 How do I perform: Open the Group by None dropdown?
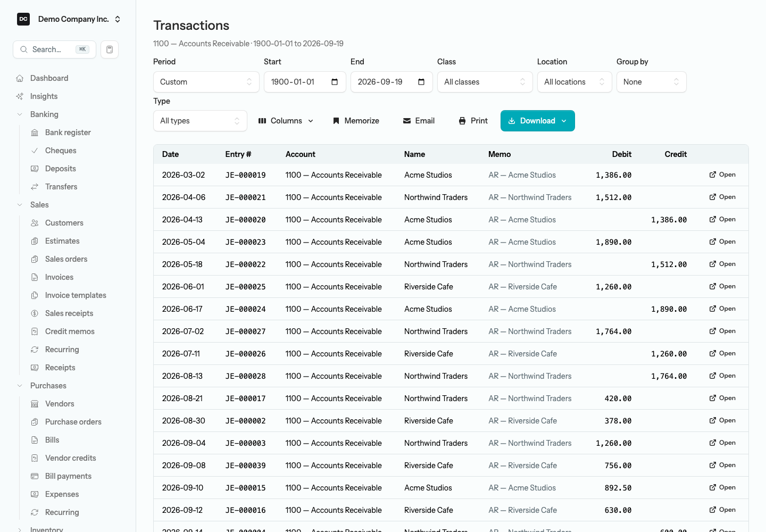652,82
